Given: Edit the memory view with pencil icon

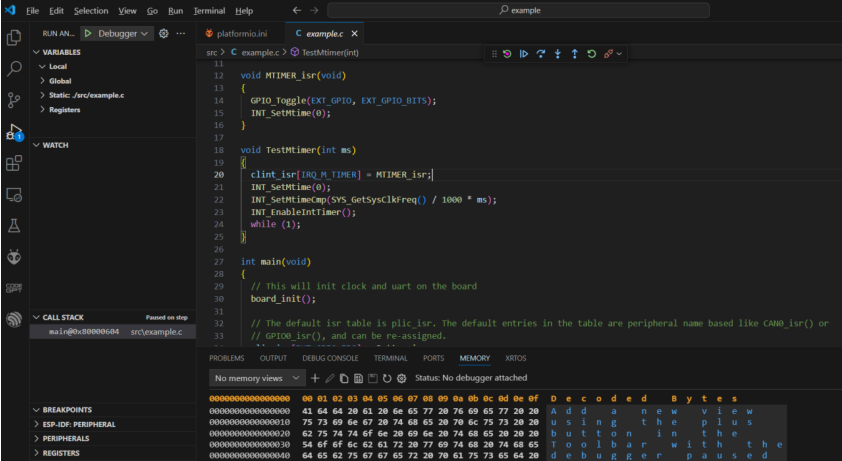Looking at the screenshot, I should coord(330,378).
